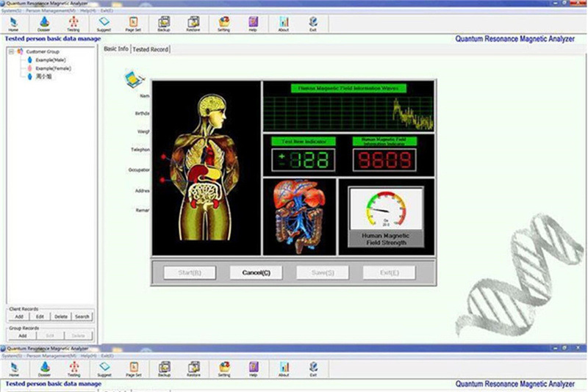Click the human body anatomy image

pyautogui.click(x=207, y=167)
